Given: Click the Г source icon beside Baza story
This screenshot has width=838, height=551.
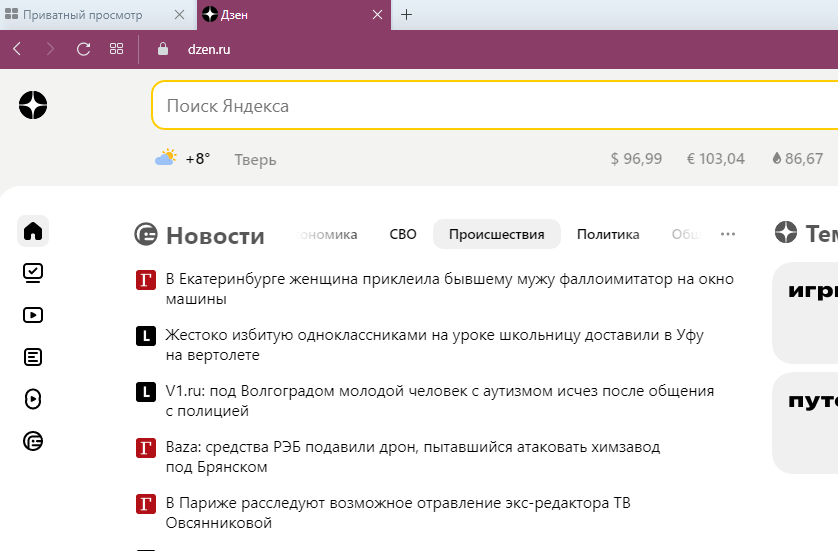Looking at the screenshot, I should point(146,448).
